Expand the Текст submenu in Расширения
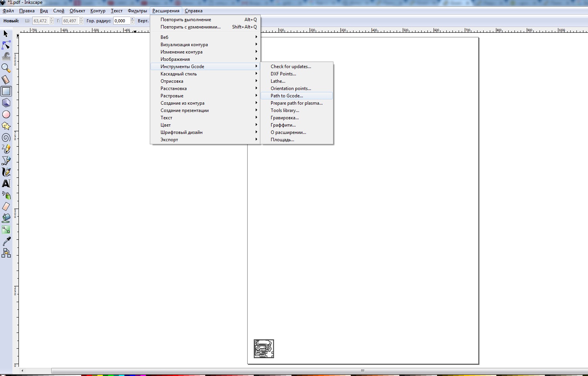The height and width of the screenshot is (376, 588). [x=205, y=118]
